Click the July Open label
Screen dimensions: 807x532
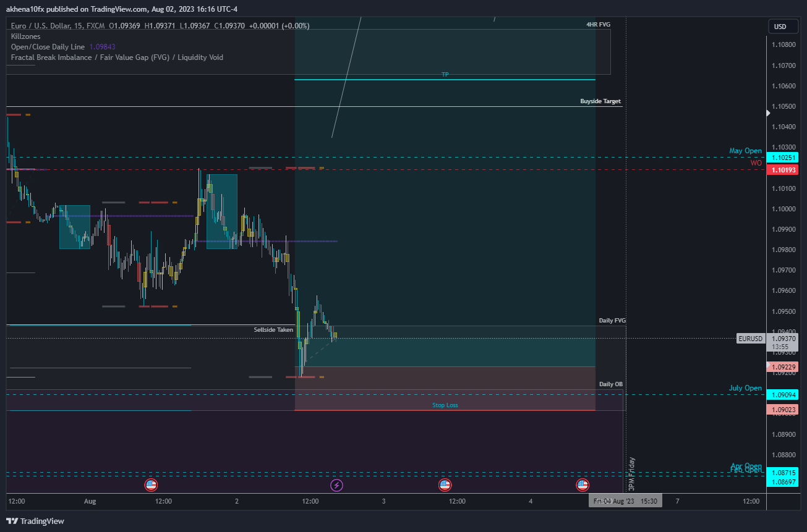(x=746, y=389)
